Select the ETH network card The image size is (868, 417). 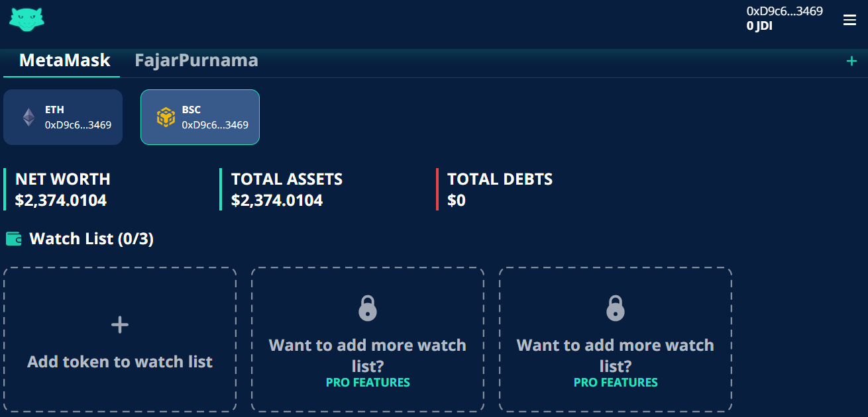tap(63, 117)
